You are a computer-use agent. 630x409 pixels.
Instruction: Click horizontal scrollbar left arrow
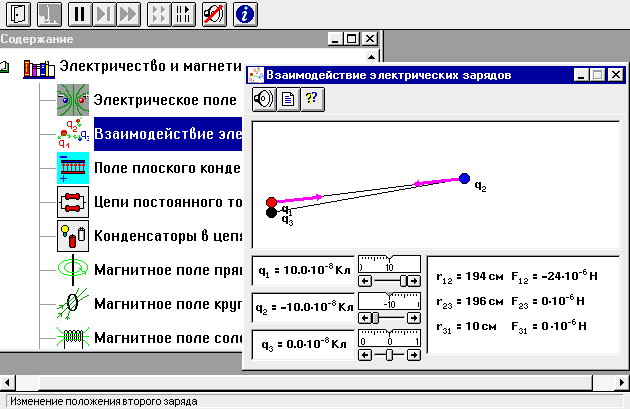[x=7, y=382]
